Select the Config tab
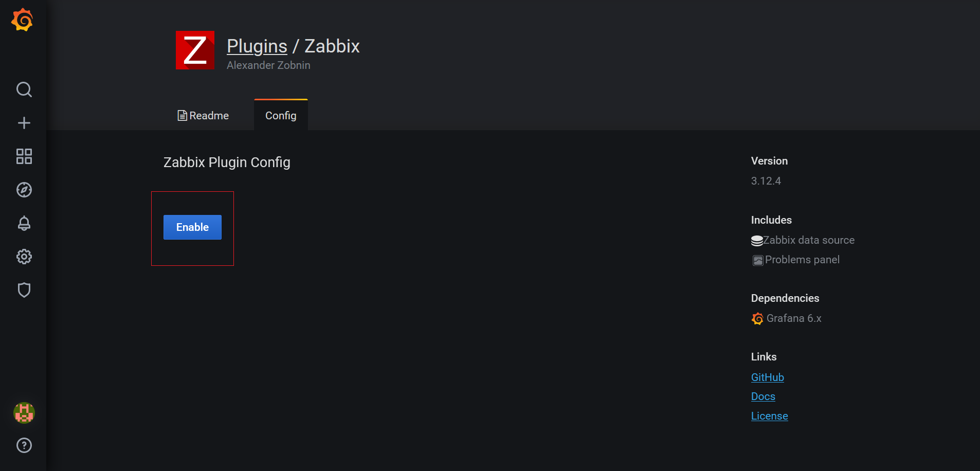 [280, 115]
